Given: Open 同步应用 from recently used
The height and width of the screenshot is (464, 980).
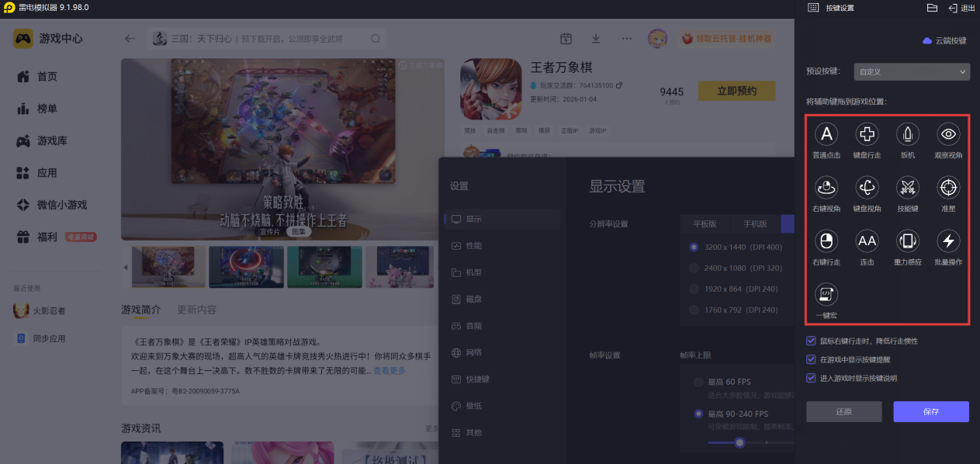Looking at the screenshot, I should tap(40, 338).
